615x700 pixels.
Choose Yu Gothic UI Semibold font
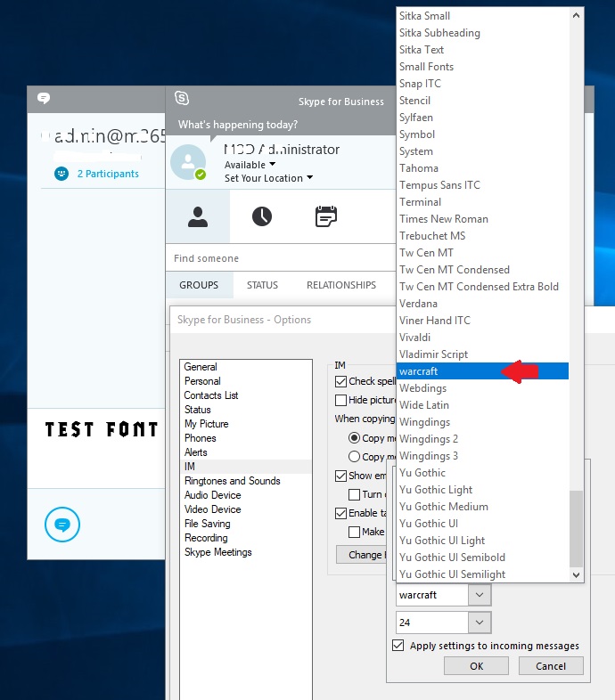click(x=483, y=558)
